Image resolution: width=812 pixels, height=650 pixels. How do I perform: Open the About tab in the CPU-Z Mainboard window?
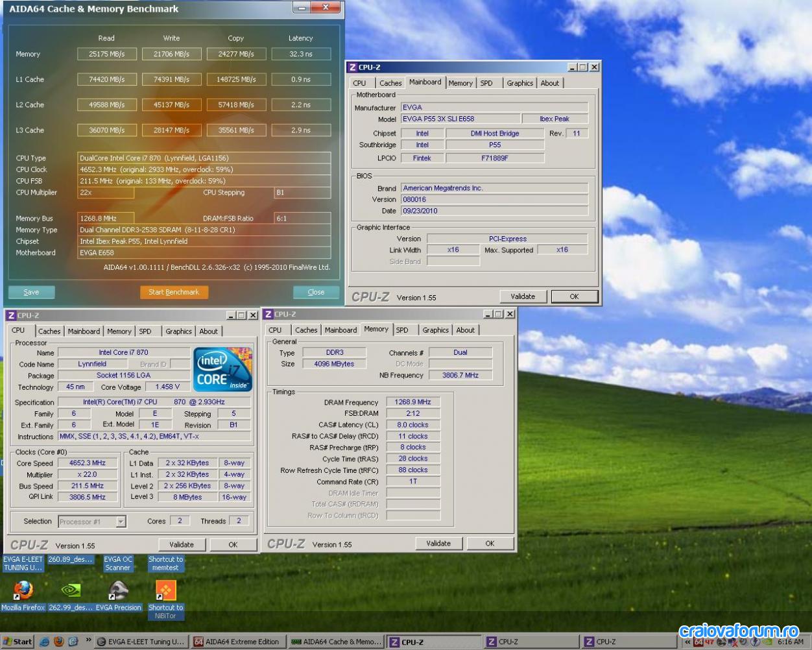pos(550,83)
